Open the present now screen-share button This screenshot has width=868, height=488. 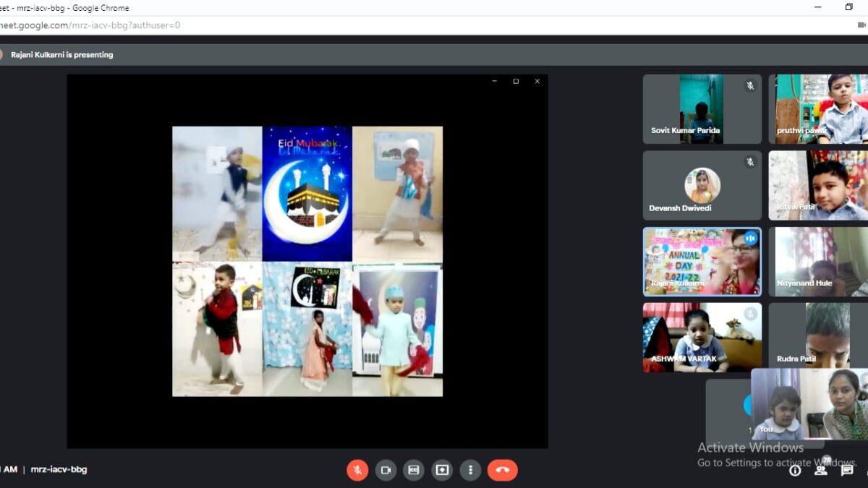(442, 470)
